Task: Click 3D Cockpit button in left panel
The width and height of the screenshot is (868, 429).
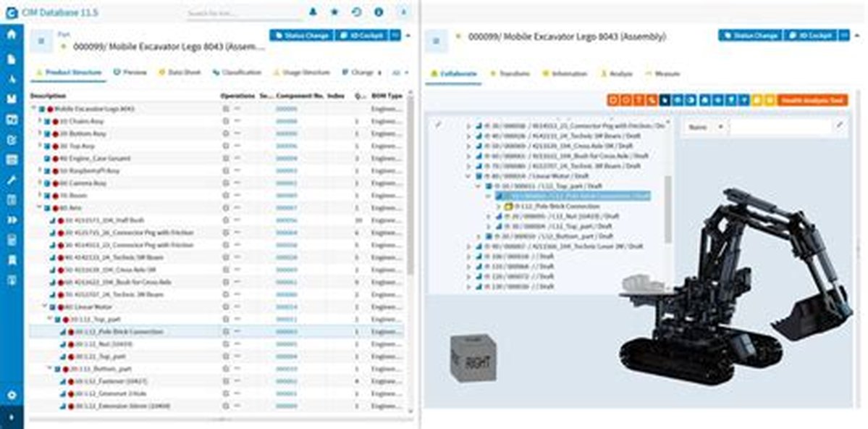Action: coord(362,35)
